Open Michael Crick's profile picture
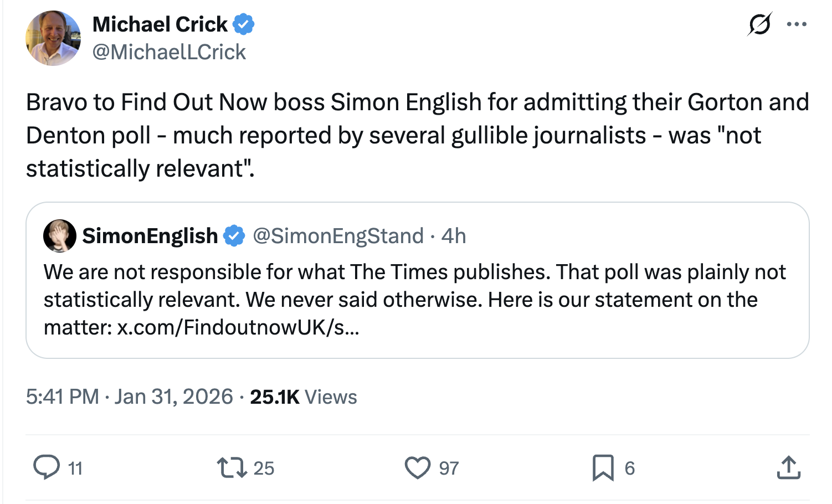832x504 pixels. pos(53,38)
